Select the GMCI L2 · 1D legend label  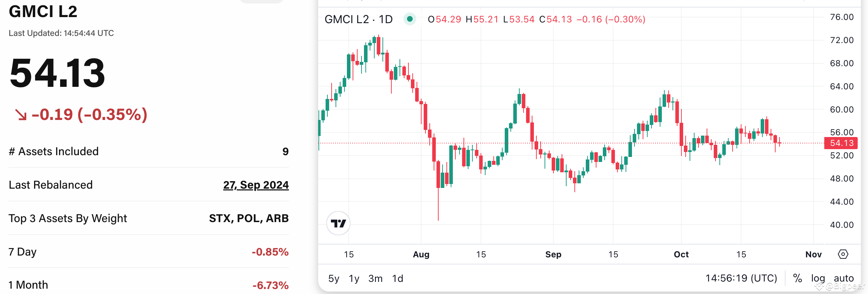[359, 19]
